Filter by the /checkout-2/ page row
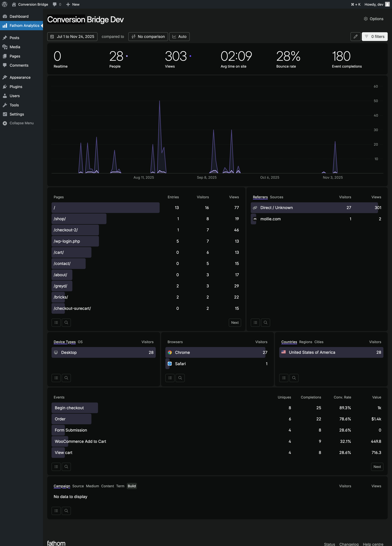This screenshot has height=546, width=392. coord(146,230)
